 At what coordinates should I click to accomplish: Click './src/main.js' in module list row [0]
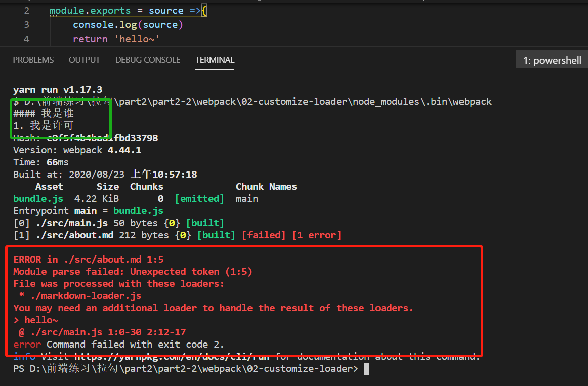click(72, 223)
